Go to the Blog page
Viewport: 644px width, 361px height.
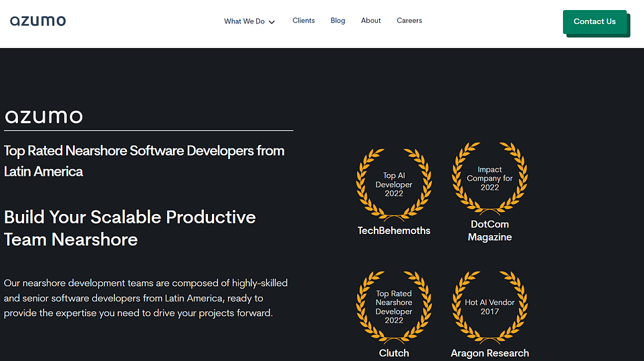click(338, 21)
